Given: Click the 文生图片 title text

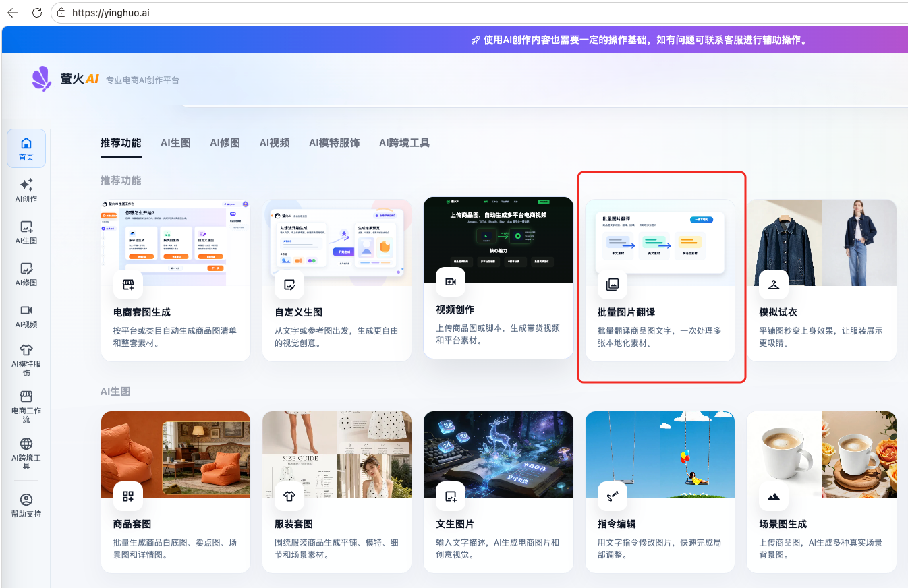Looking at the screenshot, I should [455, 524].
